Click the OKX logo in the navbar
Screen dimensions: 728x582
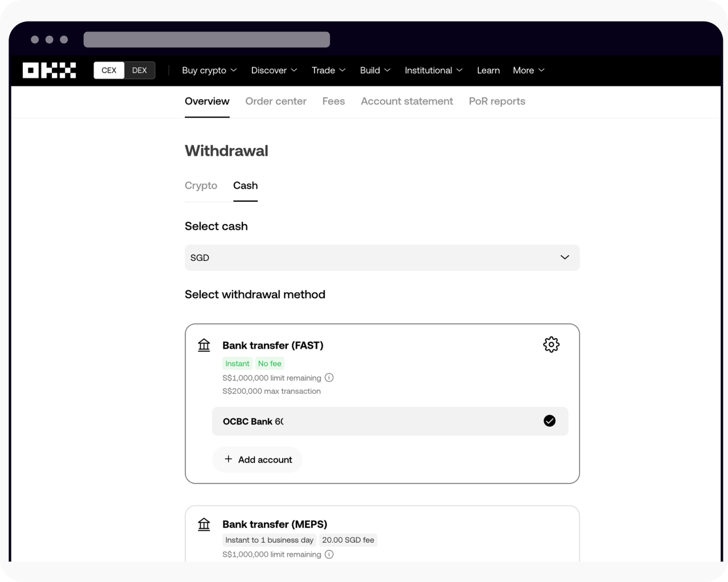click(48, 70)
